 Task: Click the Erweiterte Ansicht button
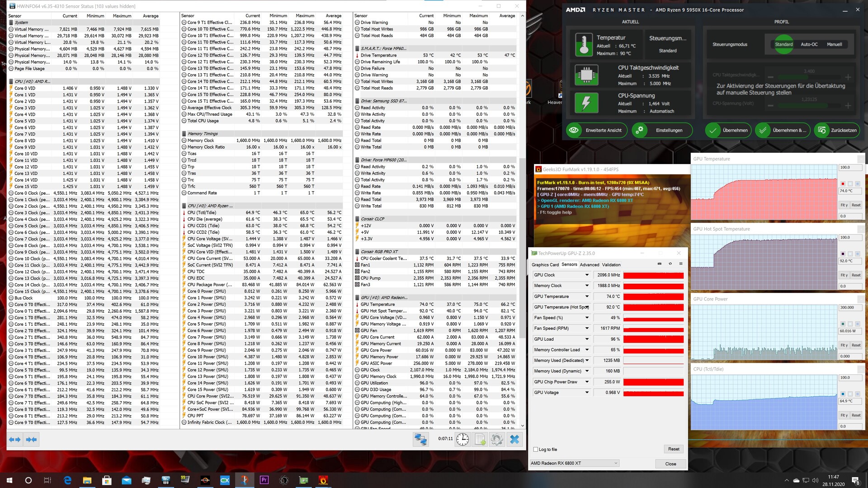coord(596,131)
